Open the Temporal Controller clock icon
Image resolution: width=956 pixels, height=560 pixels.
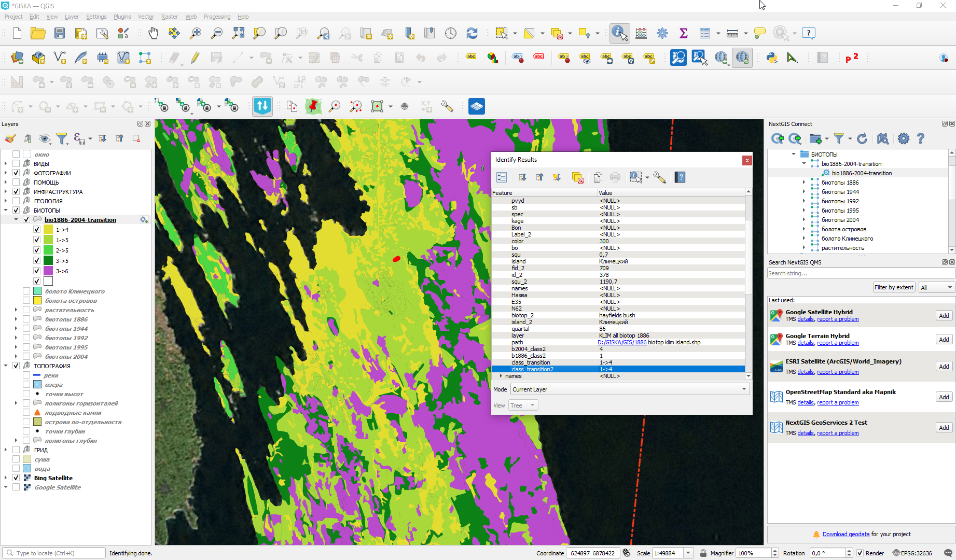click(x=451, y=33)
